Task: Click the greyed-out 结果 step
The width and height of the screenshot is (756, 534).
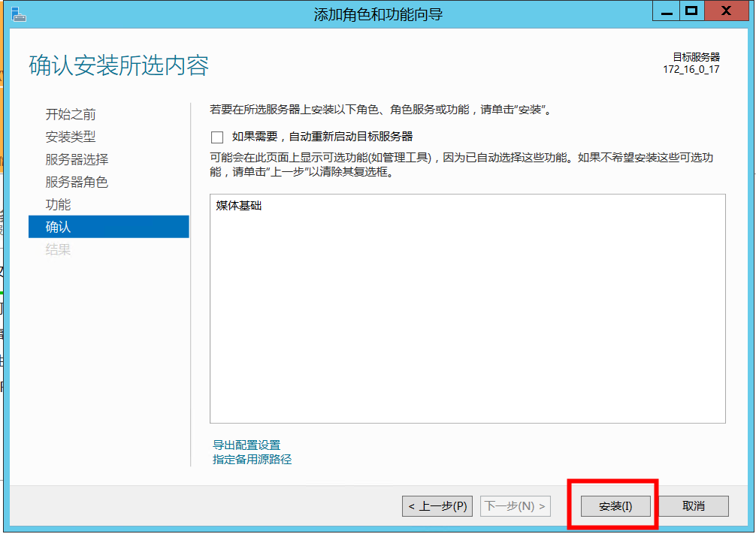Action: click(58, 249)
